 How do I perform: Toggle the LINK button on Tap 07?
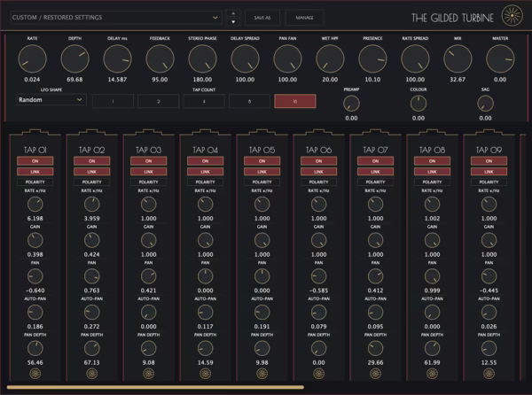coord(375,172)
